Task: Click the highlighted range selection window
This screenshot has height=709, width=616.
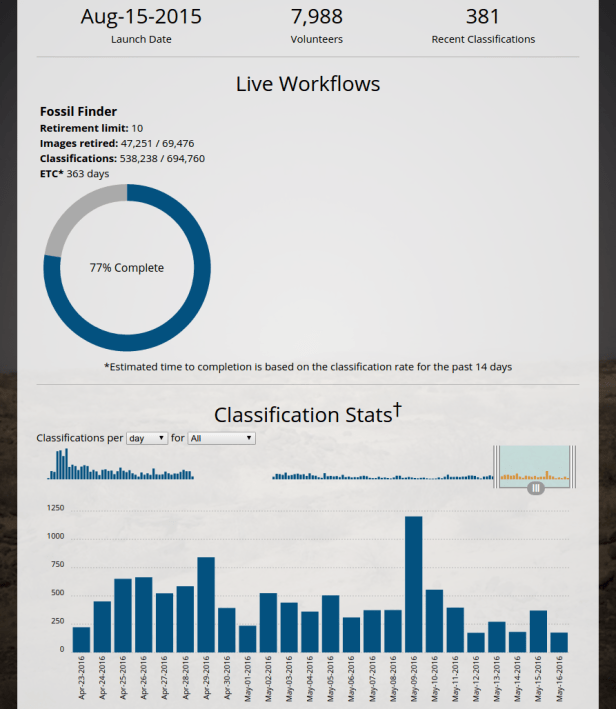Action: pos(535,462)
